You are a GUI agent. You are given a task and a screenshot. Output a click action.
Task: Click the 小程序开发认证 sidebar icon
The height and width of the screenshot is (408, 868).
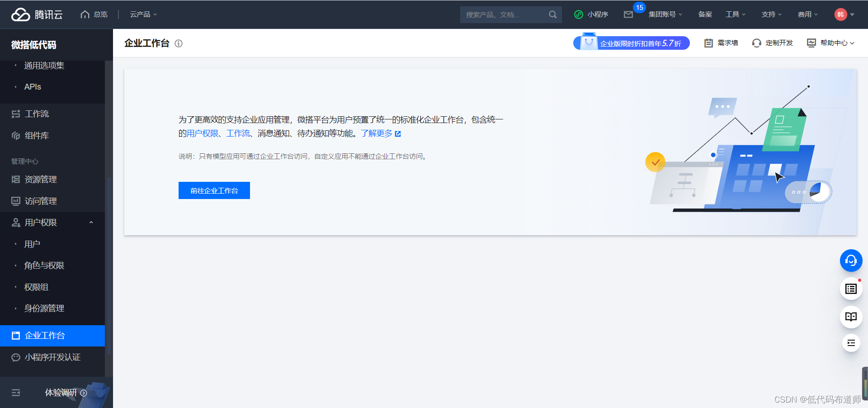coord(16,357)
